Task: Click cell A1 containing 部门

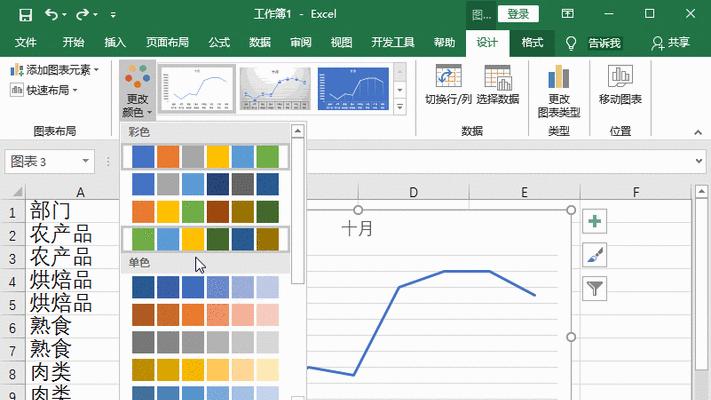Action: tap(72, 211)
